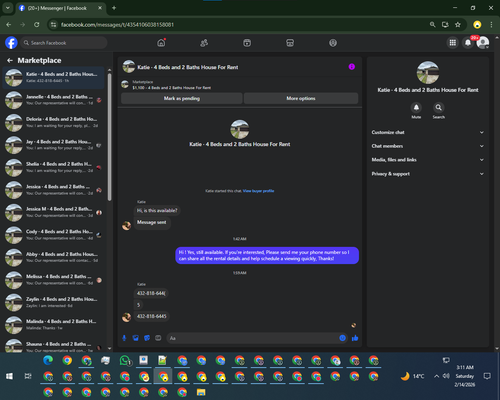Open conversation info purple icon
This screenshot has width=500, height=400.
click(x=352, y=67)
